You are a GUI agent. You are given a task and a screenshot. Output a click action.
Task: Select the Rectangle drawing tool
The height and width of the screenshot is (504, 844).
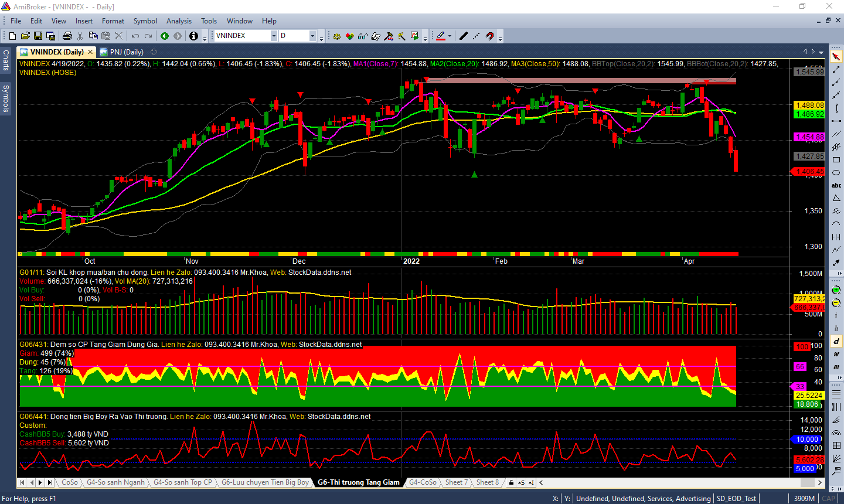tap(836, 159)
